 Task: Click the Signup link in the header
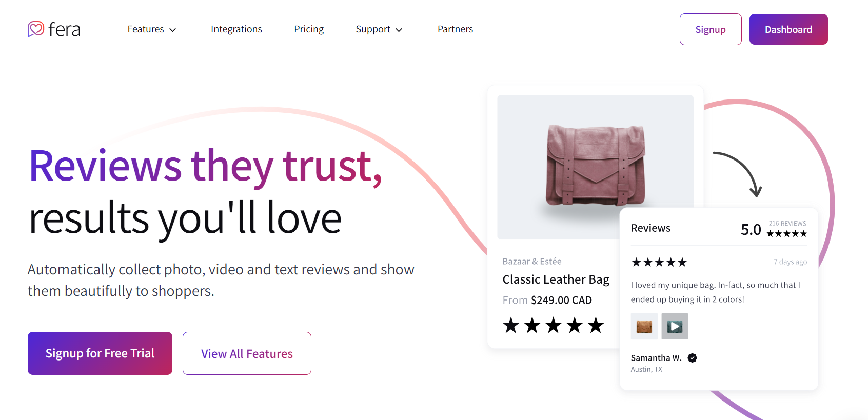click(x=711, y=29)
